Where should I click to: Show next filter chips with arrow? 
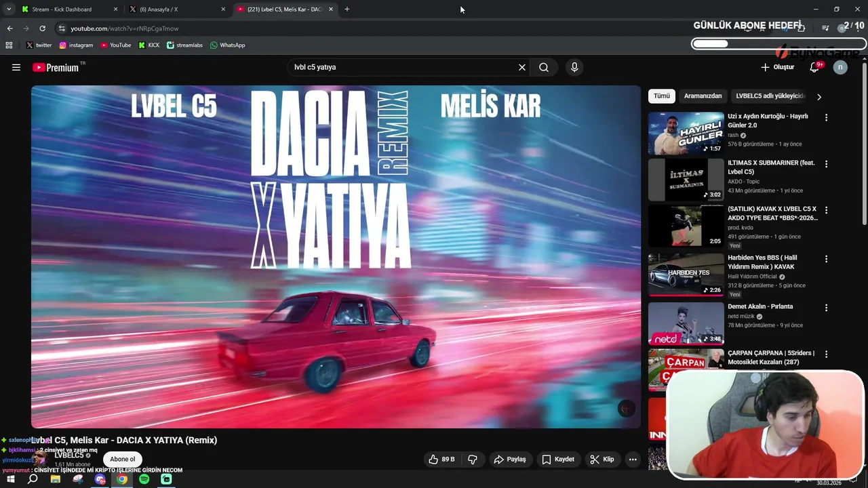pos(818,96)
